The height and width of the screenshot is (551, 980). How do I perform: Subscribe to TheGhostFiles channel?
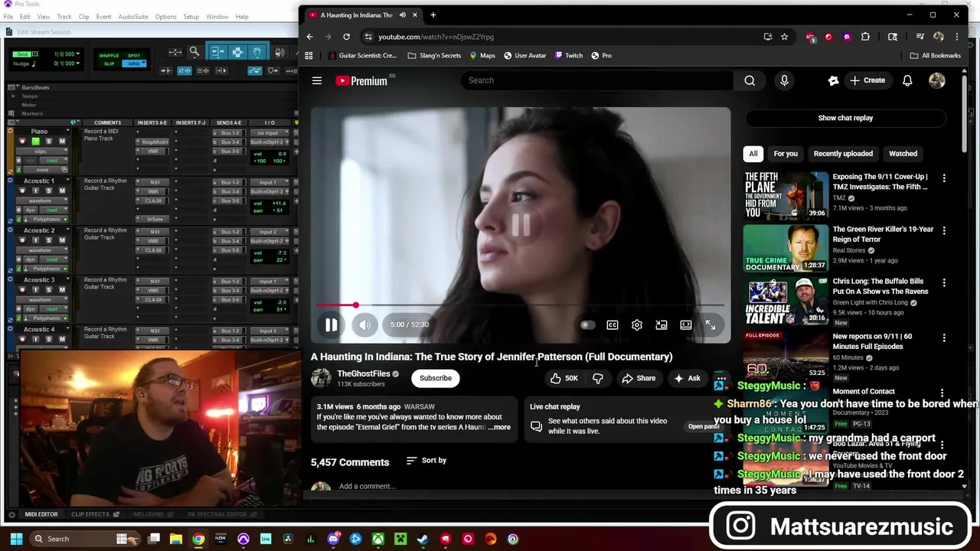(x=436, y=378)
